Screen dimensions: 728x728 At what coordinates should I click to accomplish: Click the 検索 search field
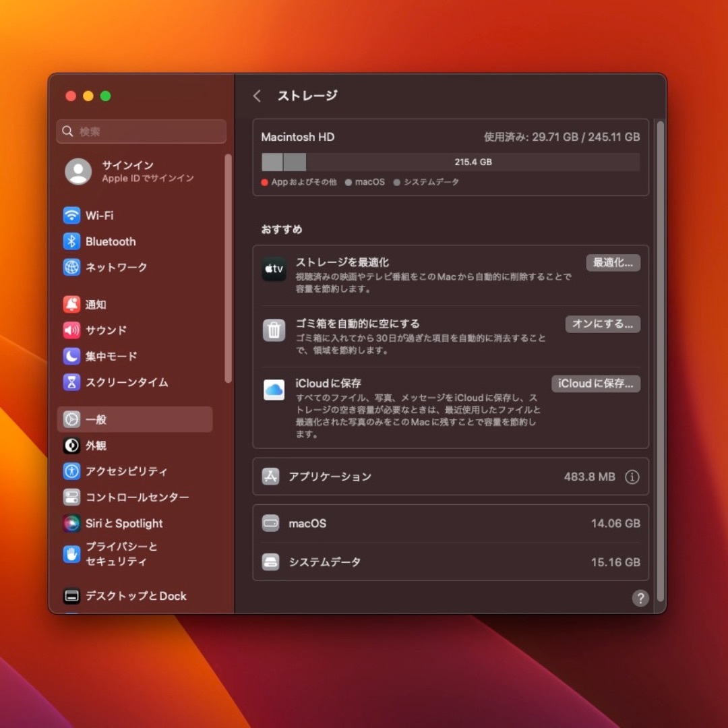(x=142, y=131)
